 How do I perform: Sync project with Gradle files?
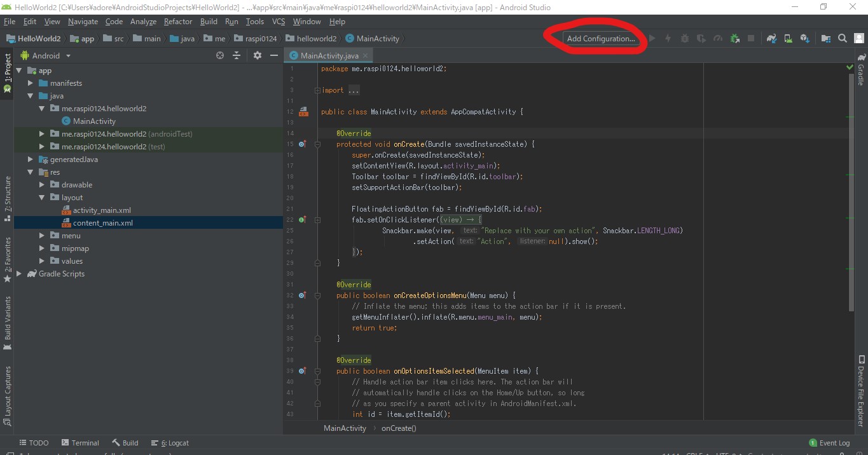[771, 38]
